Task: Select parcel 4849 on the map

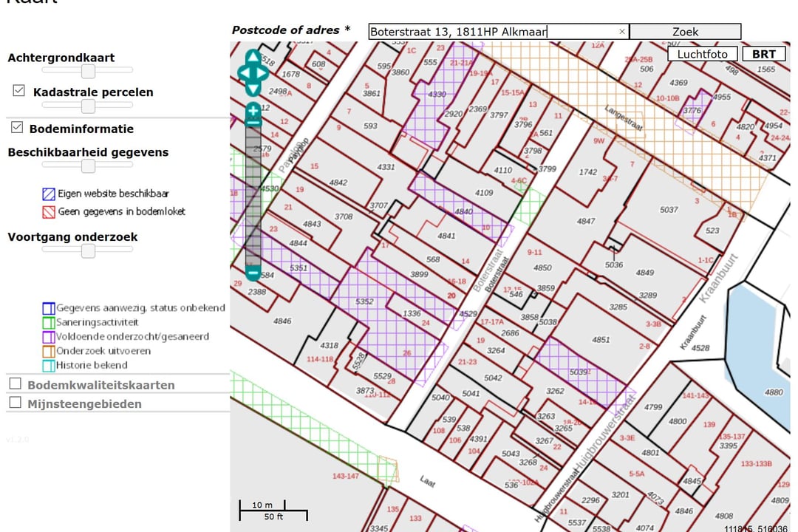Action: 645,273
